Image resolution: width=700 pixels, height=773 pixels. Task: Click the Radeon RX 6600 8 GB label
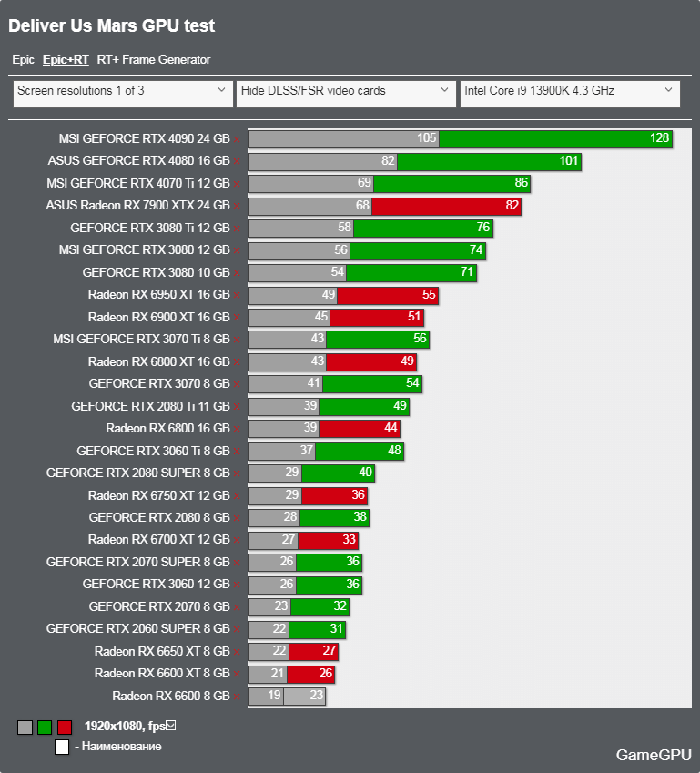pyautogui.click(x=171, y=697)
